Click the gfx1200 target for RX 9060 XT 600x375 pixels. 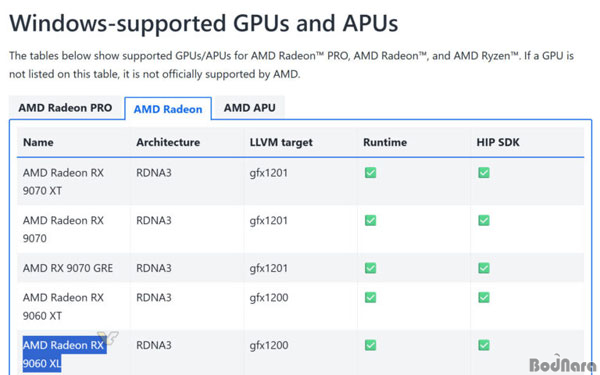269,297
